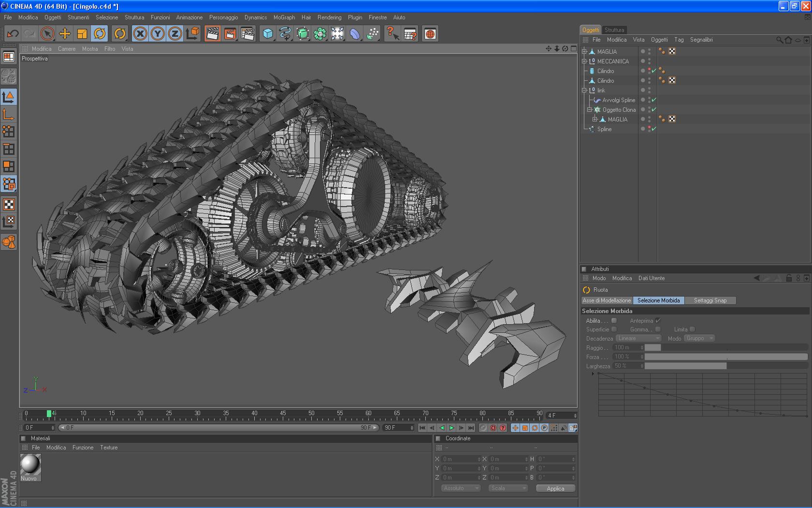Viewport: 812px width, 508px height.
Task: Open the Decadenza dropdown
Action: pos(638,338)
